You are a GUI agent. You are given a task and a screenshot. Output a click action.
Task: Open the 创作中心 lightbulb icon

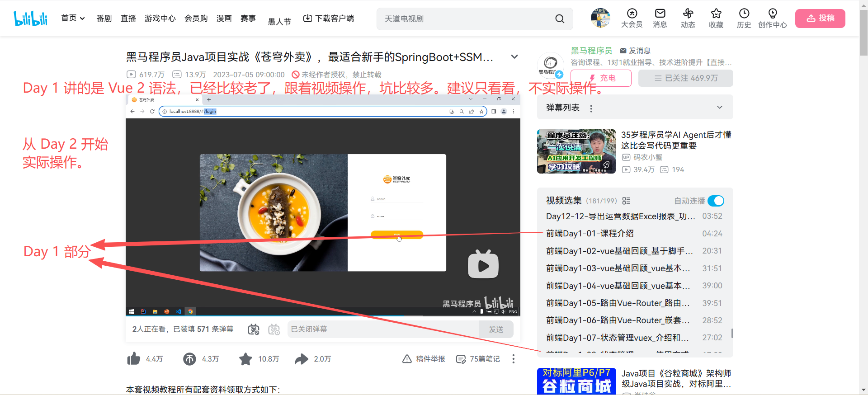[x=773, y=13]
